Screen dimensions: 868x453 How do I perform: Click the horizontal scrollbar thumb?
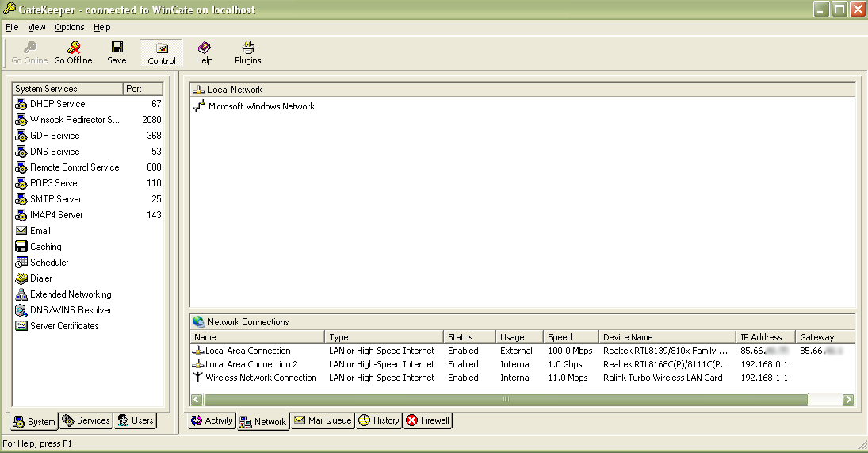[506, 399]
